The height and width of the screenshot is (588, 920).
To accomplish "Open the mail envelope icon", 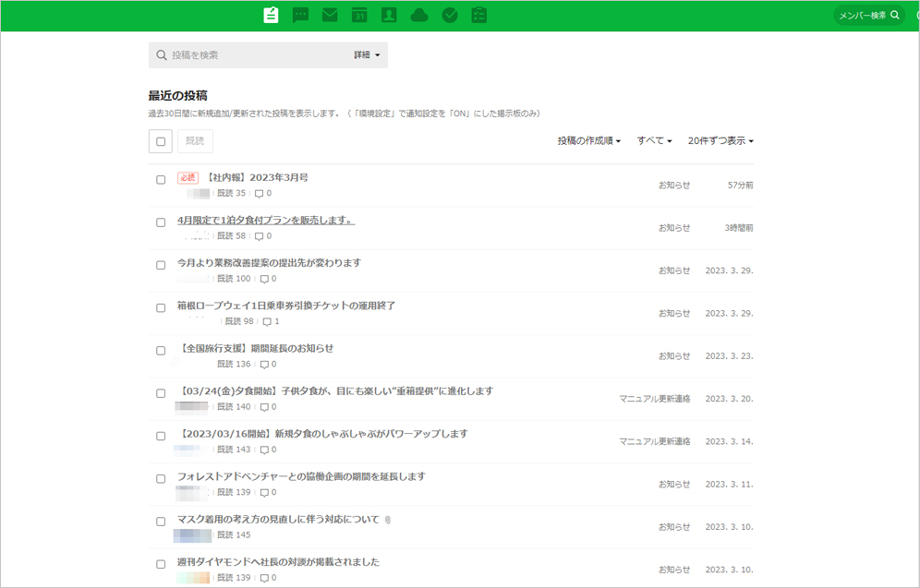I will 330,16.
